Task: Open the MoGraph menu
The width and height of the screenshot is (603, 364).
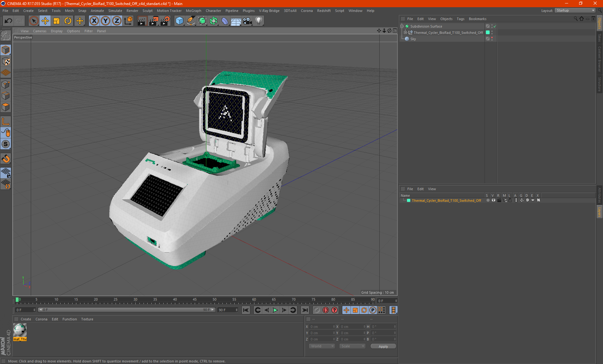Action: coord(193,11)
